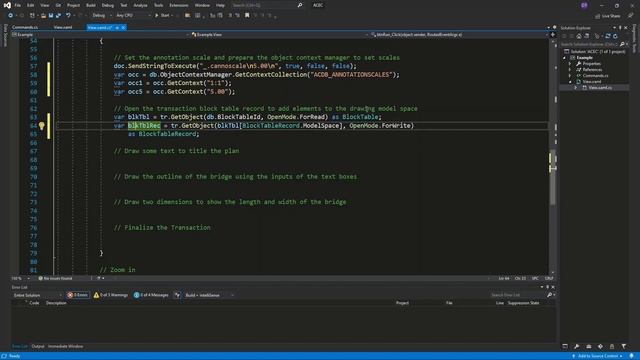This screenshot has height=360, width=640.
Task: Open the File menu
Action: 18,5
